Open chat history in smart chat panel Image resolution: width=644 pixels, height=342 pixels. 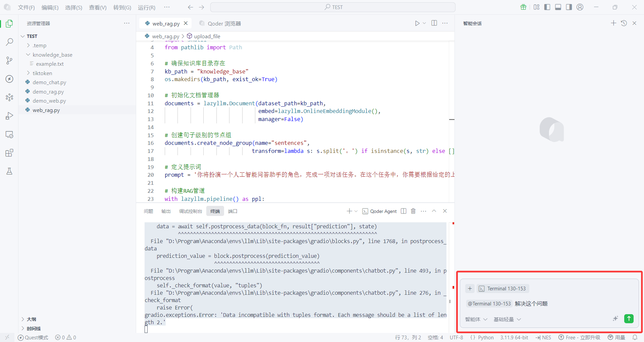[x=624, y=23]
